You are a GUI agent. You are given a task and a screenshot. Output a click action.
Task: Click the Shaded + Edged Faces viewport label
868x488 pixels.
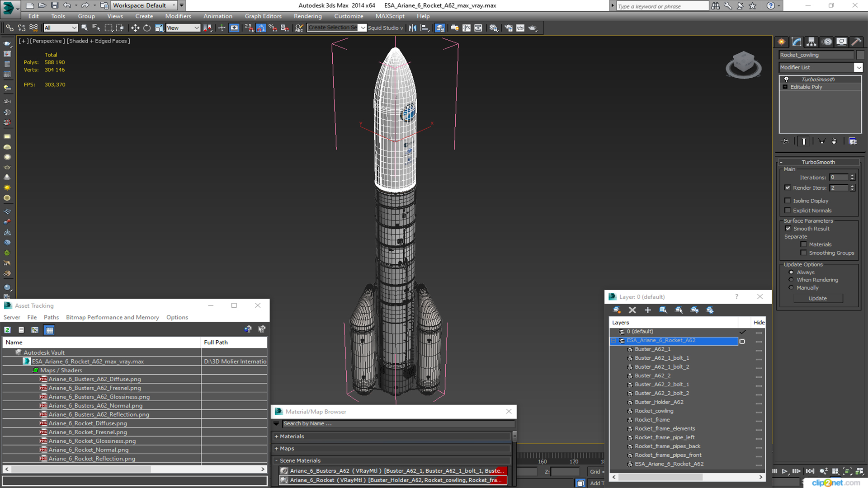(99, 41)
